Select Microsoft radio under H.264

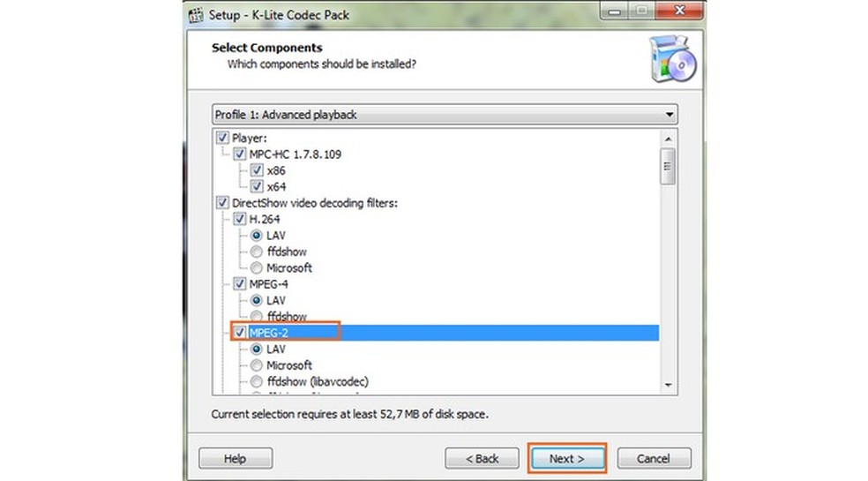coord(257,267)
